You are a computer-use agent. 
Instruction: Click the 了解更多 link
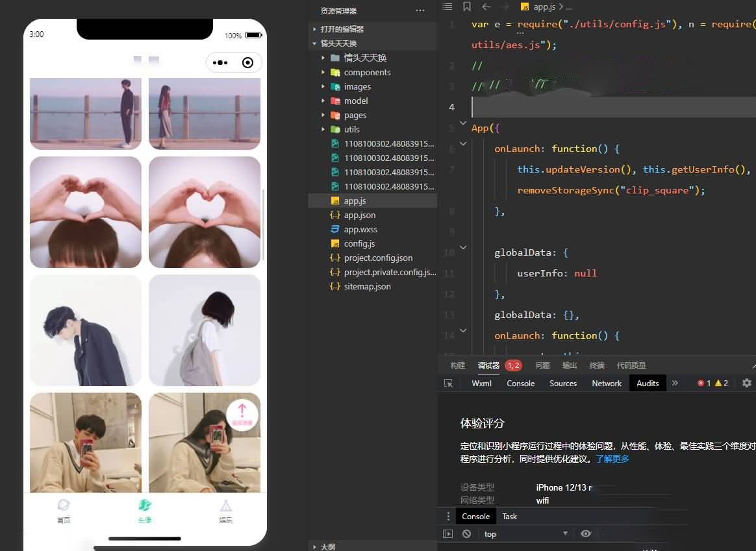tap(612, 459)
